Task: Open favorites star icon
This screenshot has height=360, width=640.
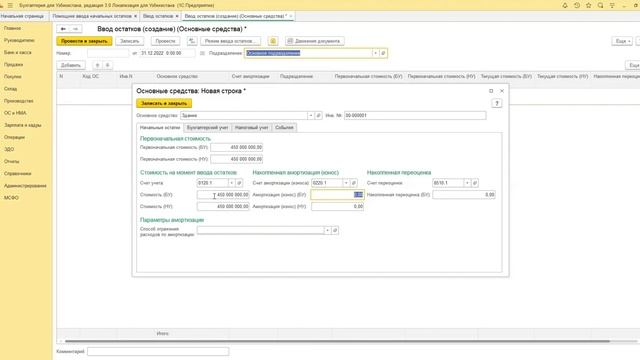Action: point(589,5)
